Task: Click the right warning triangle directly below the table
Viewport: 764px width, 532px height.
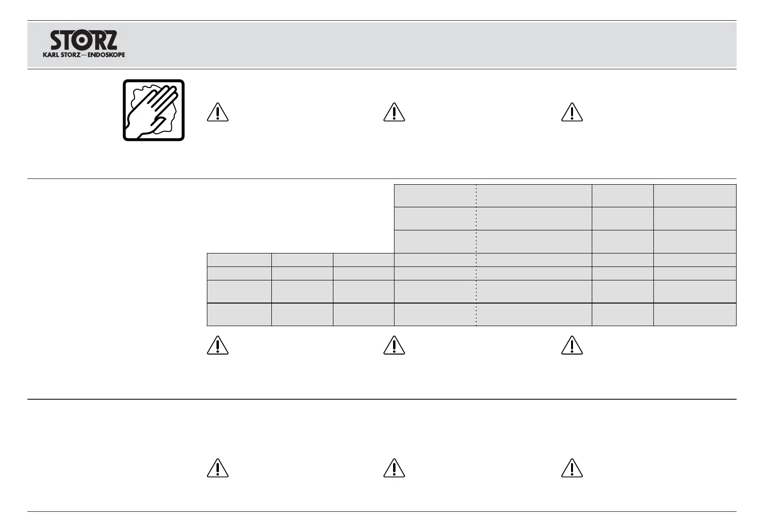Action: tap(572, 345)
